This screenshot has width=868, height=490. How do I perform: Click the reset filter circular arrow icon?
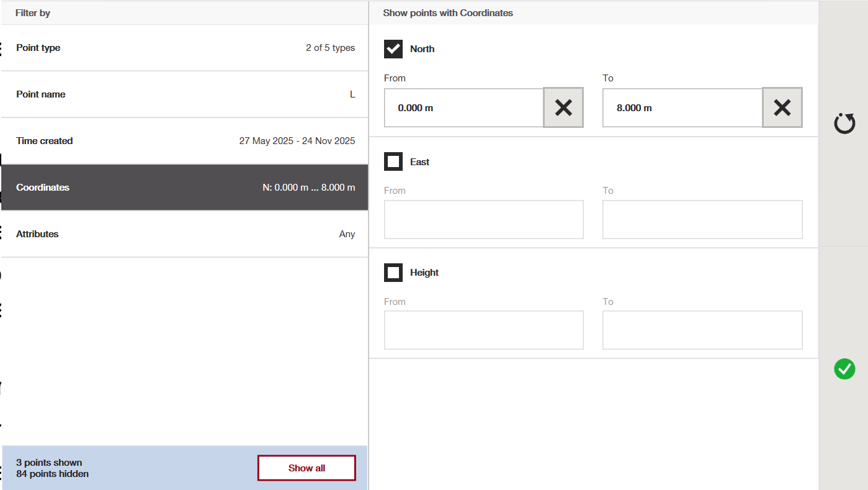pos(844,124)
